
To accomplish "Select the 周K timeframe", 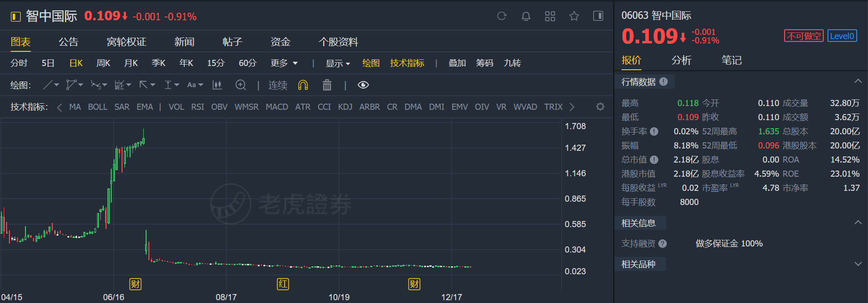I will tap(103, 63).
